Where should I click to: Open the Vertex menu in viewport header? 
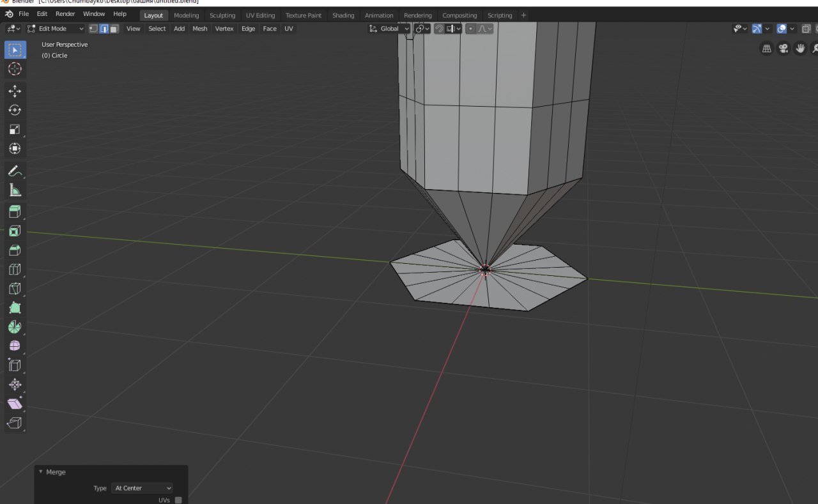point(224,29)
